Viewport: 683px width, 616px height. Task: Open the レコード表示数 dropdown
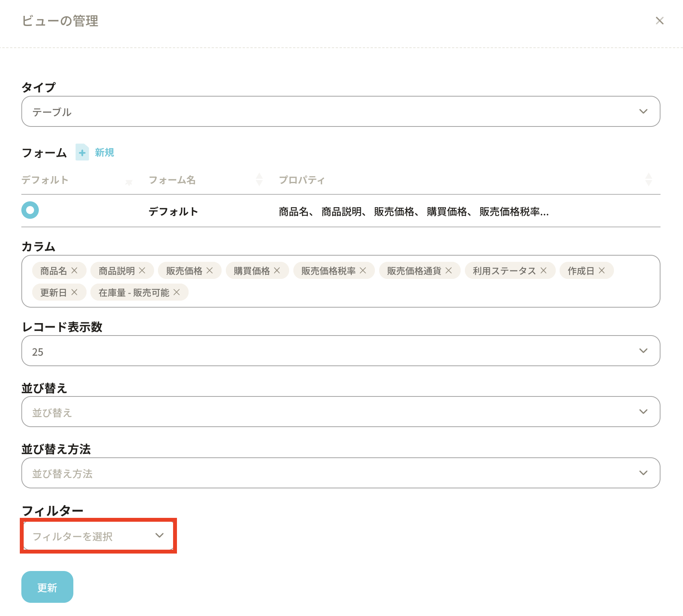[x=340, y=351]
